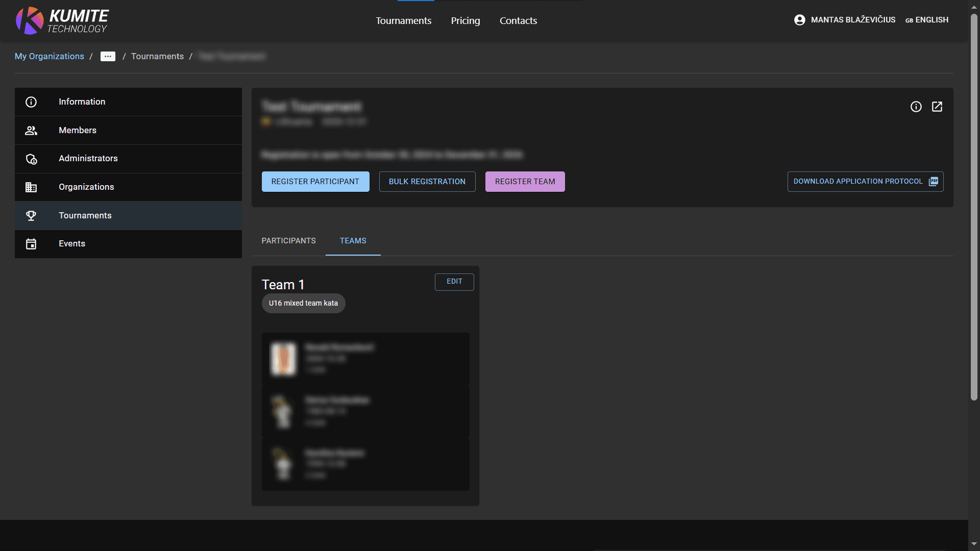Viewport: 980px width, 551px height.
Task: Click the first team member thumbnail
Action: (283, 359)
